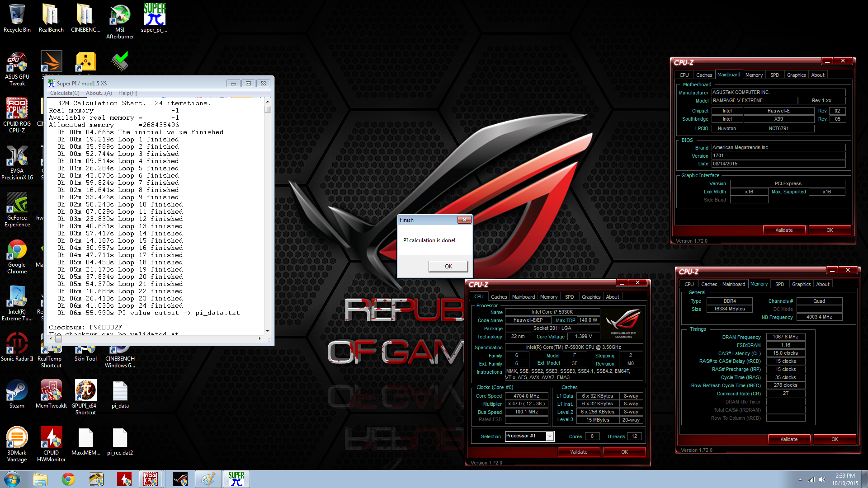868x488 pixels.
Task: Expand Processor #1 selection dropdown
Action: tap(550, 436)
